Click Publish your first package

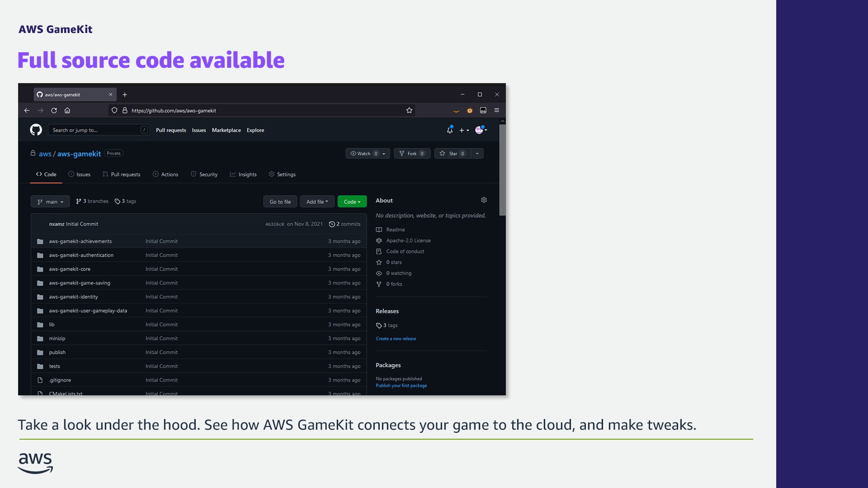click(x=401, y=385)
